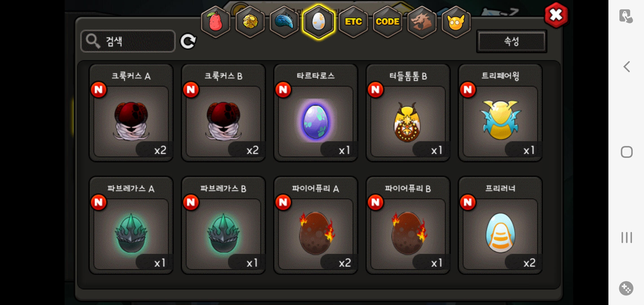Close the inventory with red X
Viewport: 644px width, 305px height.
coord(556,15)
